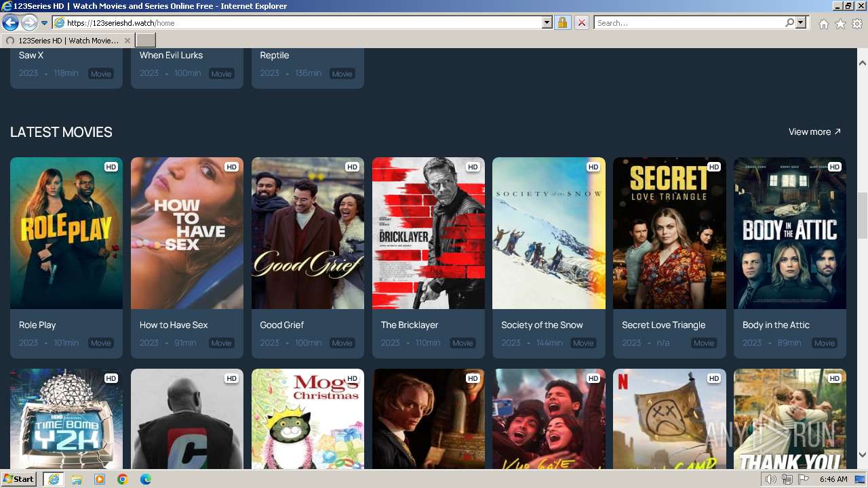Viewport: 868px width, 488px height.
Task: Click the volume speaker tray icon
Action: click(771, 480)
